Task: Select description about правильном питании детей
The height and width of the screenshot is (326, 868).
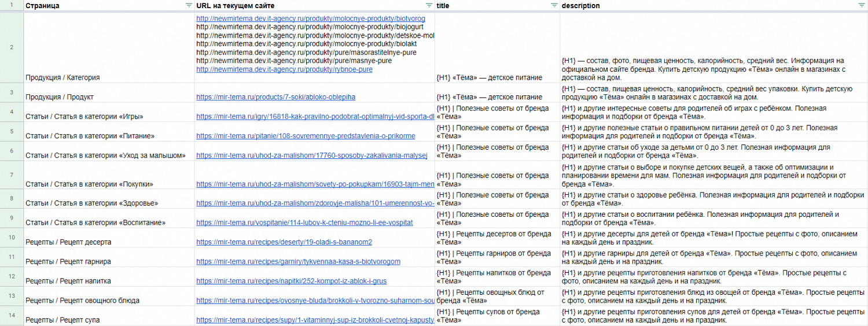Action: (x=714, y=132)
